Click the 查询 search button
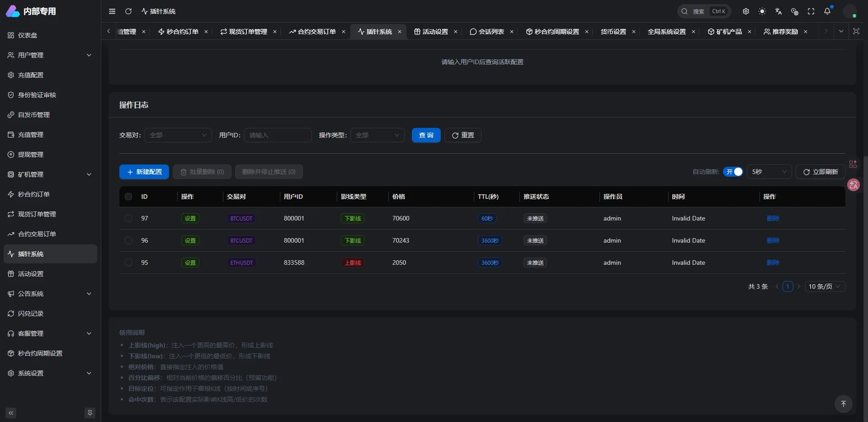Viewport: 868px width, 422px height. pos(426,135)
